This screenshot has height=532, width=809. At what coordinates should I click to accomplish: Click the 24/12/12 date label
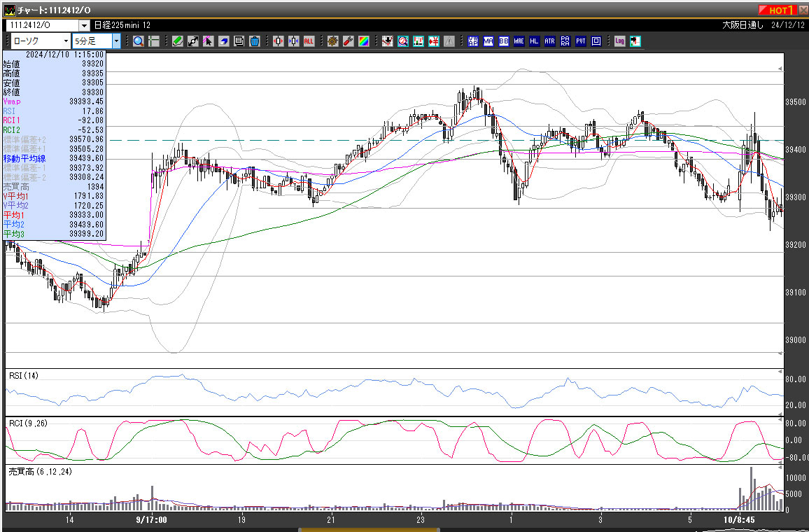pos(788,25)
